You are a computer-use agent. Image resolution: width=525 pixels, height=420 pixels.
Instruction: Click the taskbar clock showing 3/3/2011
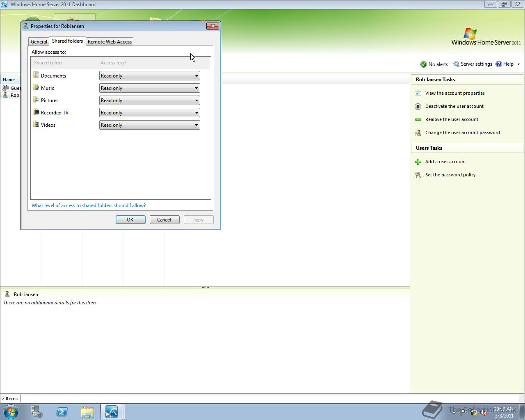point(504,412)
